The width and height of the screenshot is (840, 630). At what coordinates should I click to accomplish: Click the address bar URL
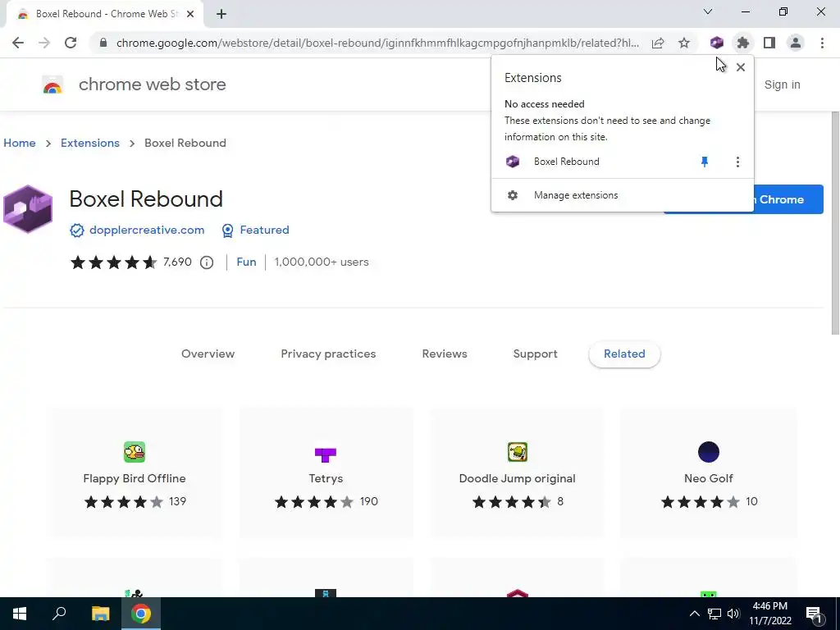377,43
